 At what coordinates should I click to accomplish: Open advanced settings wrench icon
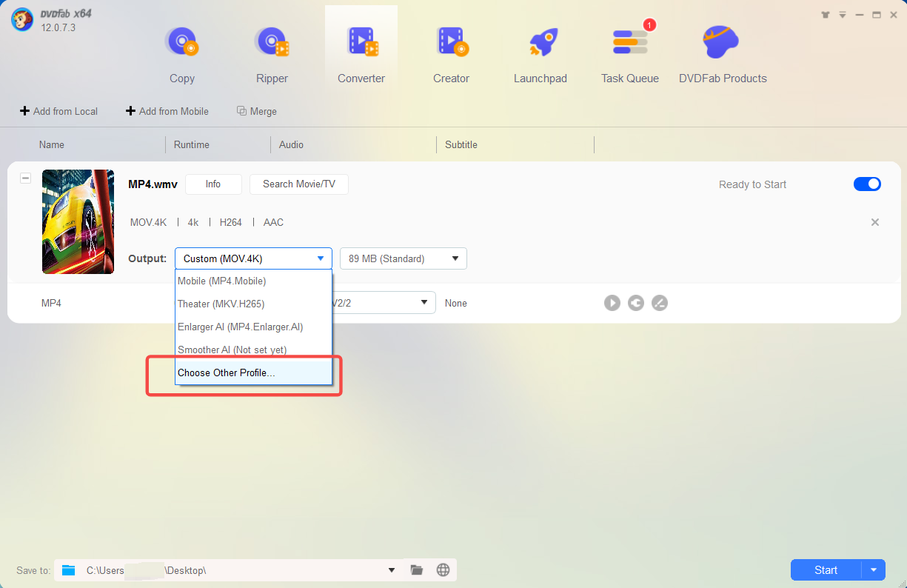(x=635, y=303)
